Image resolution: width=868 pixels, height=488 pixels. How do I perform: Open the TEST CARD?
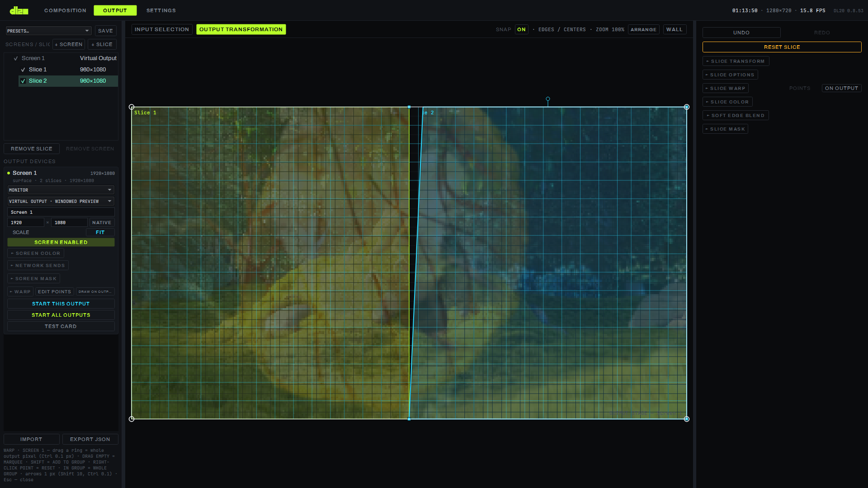61,326
